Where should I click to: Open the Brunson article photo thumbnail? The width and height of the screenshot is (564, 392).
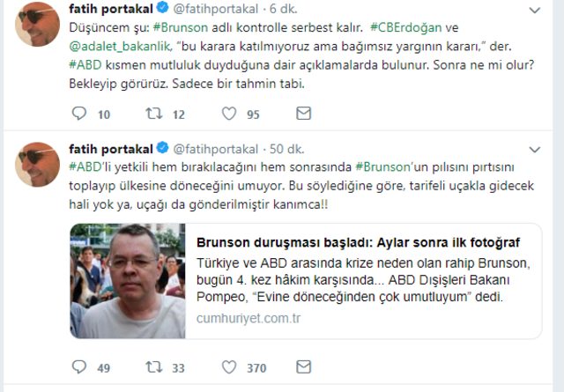[128, 281]
